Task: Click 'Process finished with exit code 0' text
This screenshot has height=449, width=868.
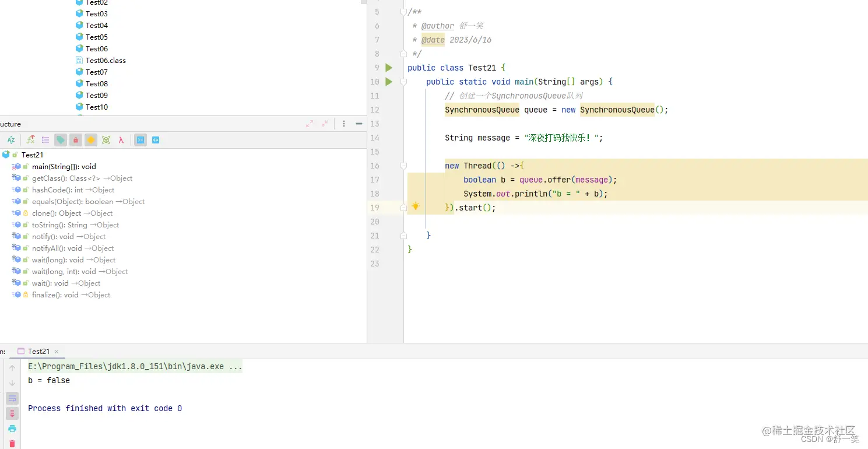Action: click(105, 408)
